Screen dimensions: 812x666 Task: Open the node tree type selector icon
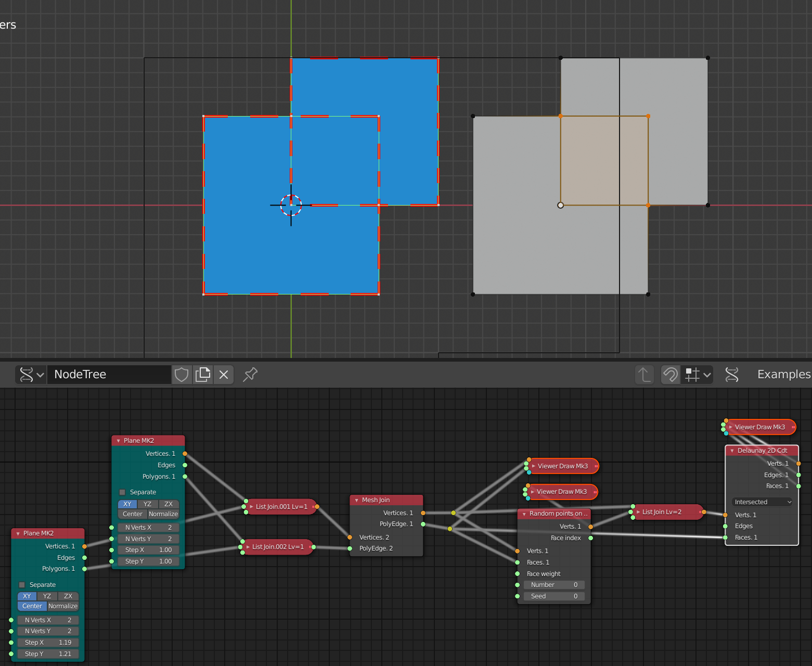(x=31, y=375)
